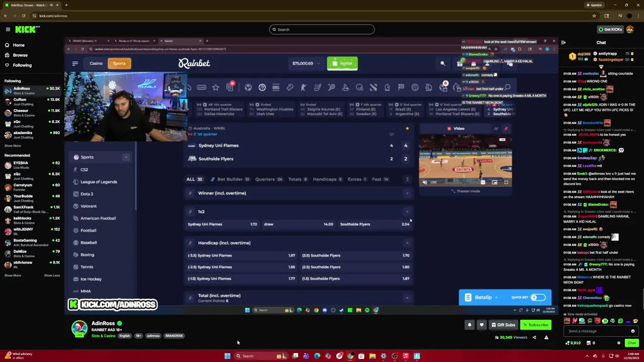The height and width of the screenshot is (362, 644).
Task: Open SamXFrank recommended channel
Action: pos(31,210)
